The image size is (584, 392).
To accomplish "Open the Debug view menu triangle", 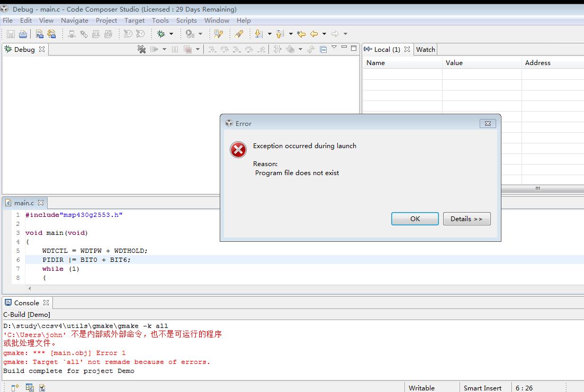I will click(x=334, y=47).
